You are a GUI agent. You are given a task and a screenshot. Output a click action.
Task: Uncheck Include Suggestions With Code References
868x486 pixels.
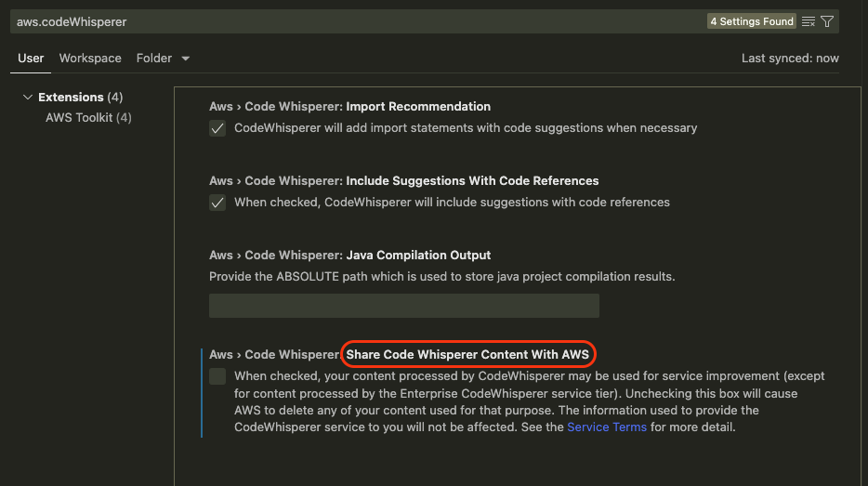pos(217,203)
